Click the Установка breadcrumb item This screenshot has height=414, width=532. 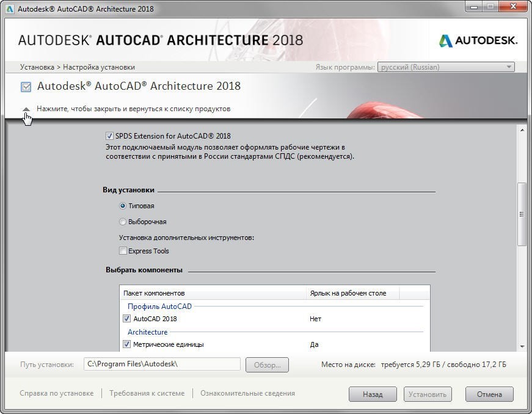pyautogui.click(x=37, y=67)
